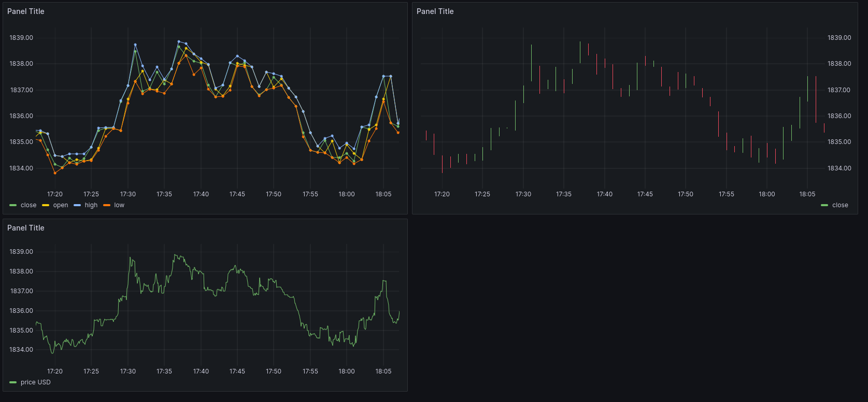Select "close" legend label in the four-series line chart
Screen dimensions: 868x402
[29, 206]
